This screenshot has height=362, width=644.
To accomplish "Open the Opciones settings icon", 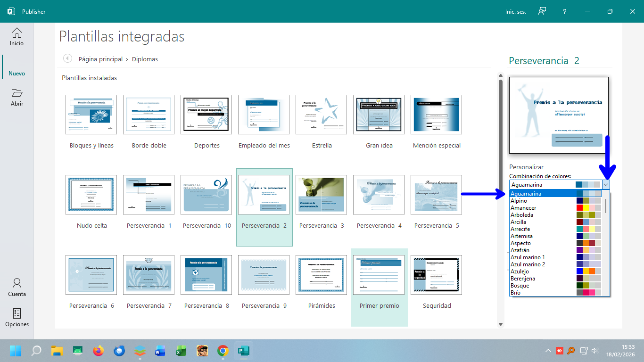I will click(x=17, y=313).
